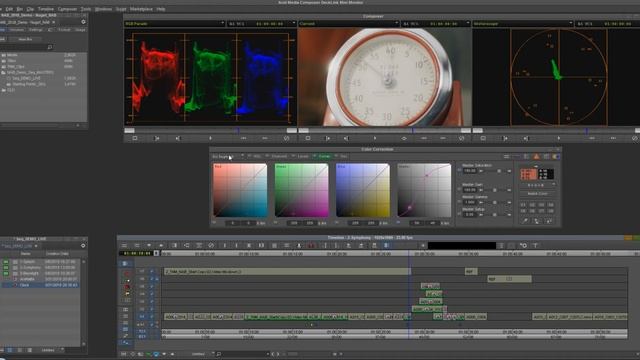
Task: Click the eyedropper icon in Color Correction
Action: [525, 221]
